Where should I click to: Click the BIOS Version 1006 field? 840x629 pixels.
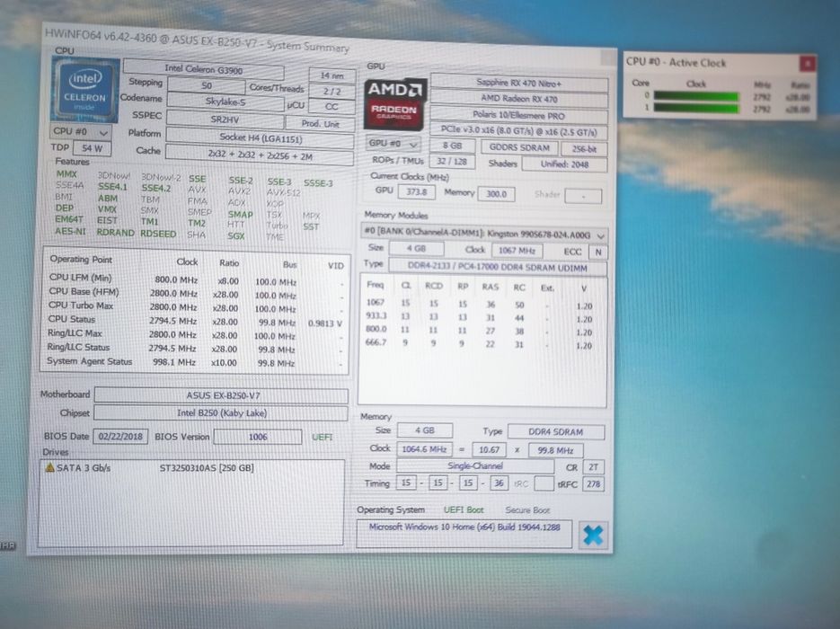[x=258, y=437]
